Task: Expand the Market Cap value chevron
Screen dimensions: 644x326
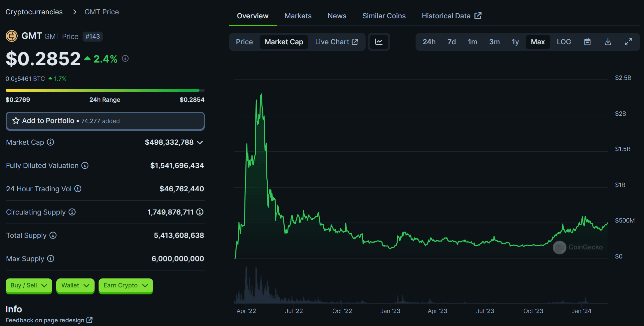Action: 200,142
